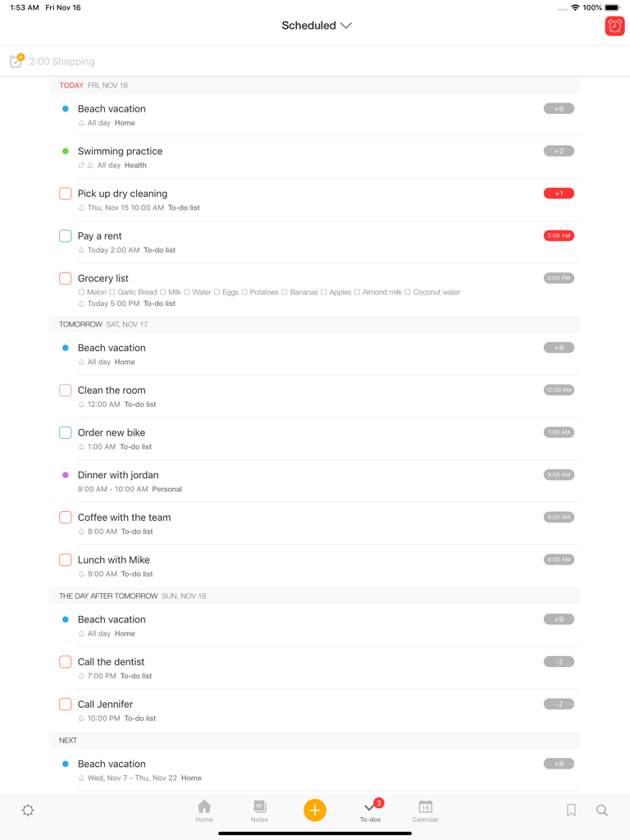The image size is (630, 840).
Task: Switch to the Notes tab
Action: point(259,810)
